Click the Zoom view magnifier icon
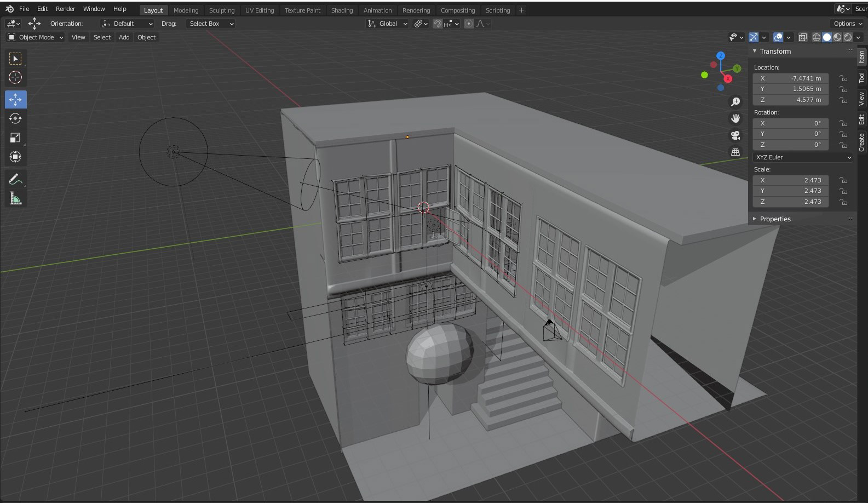Screen dimensions: 868x503 coord(735,102)
